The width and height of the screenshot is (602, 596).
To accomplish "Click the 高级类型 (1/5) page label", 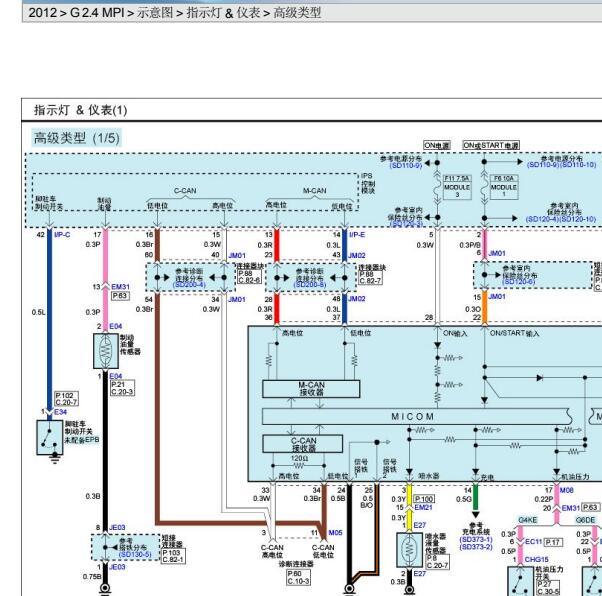I will [76, 138].
